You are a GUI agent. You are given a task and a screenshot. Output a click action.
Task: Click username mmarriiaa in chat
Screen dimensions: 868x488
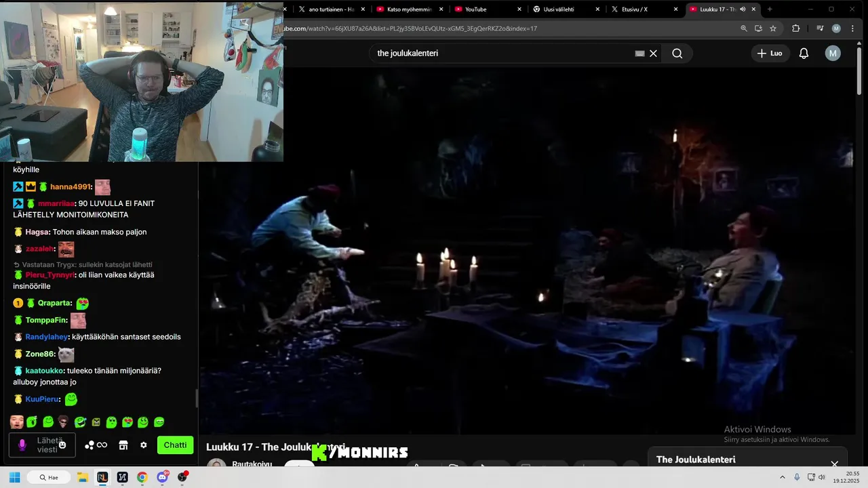click(56, 203)
